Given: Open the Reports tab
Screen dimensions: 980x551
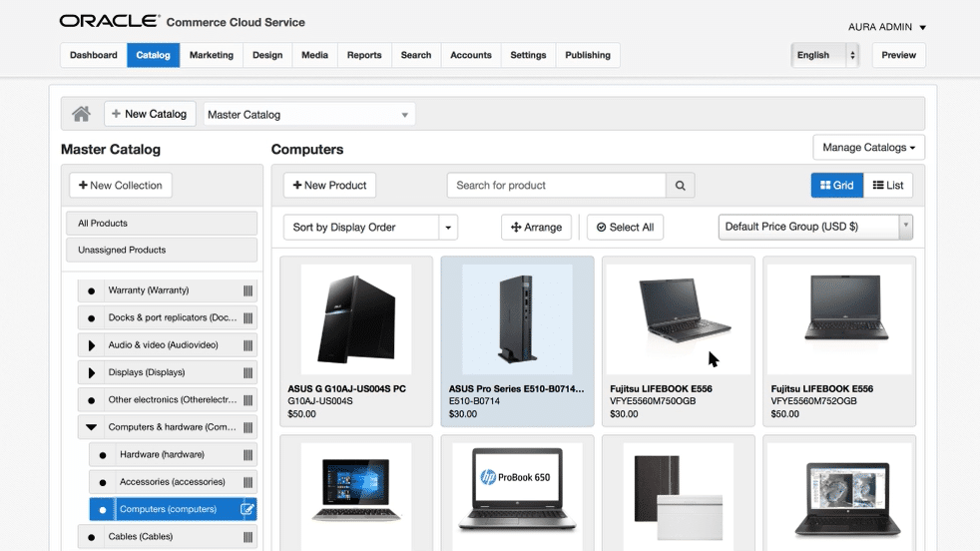Looking at the screenshot, I should 364,55.
